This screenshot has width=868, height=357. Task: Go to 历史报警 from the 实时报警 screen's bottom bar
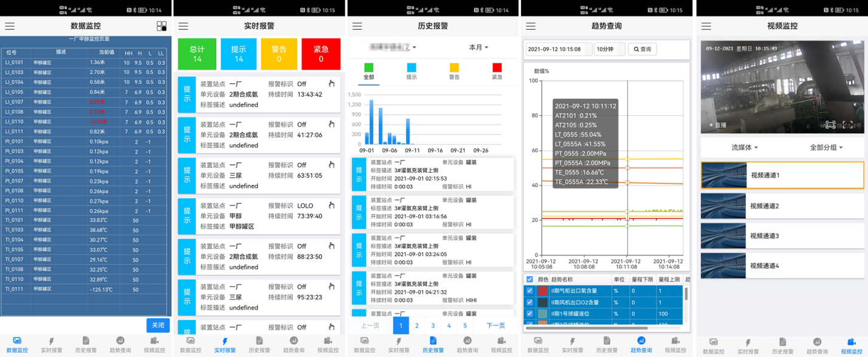coord(260,345)
